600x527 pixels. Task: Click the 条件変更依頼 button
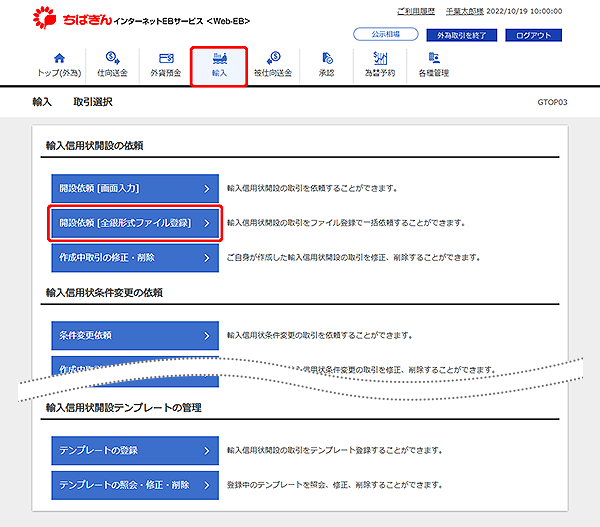pos(135,336)
